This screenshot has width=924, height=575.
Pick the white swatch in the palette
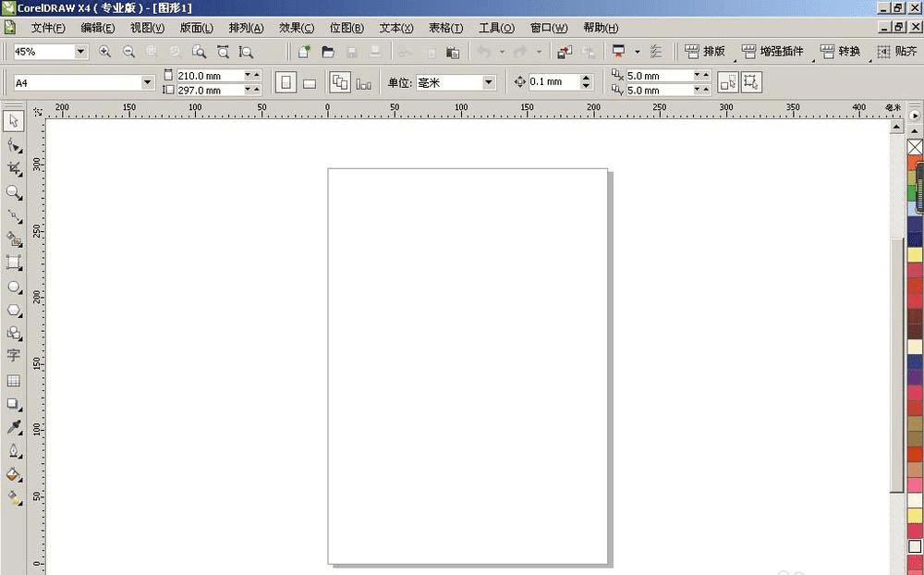pyautogui.click(x=915, y=546)
